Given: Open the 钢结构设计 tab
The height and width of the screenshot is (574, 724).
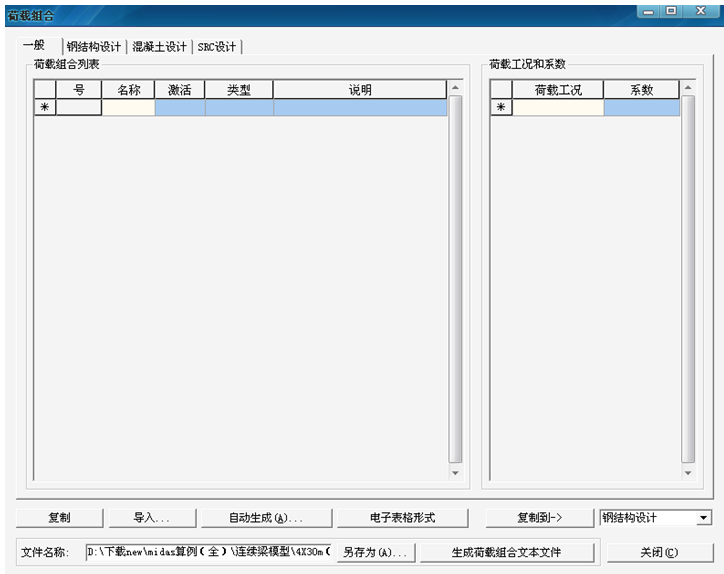Looking at the screenshot, I should pos(94,47).
